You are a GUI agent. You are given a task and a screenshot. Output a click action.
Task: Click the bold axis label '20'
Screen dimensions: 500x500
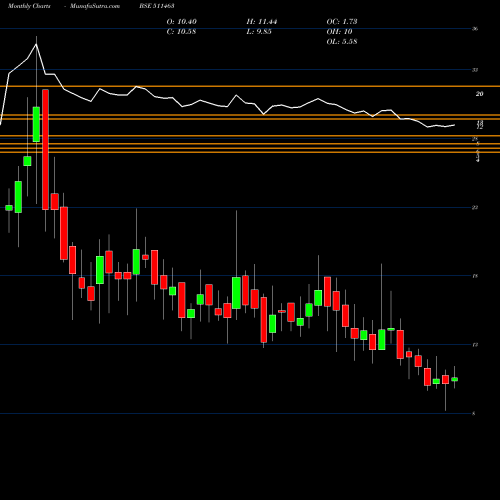pos(479,94)
